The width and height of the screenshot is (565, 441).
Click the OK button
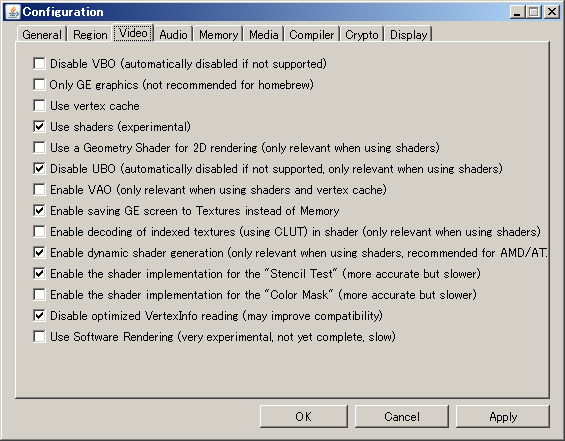coord(303,416)
